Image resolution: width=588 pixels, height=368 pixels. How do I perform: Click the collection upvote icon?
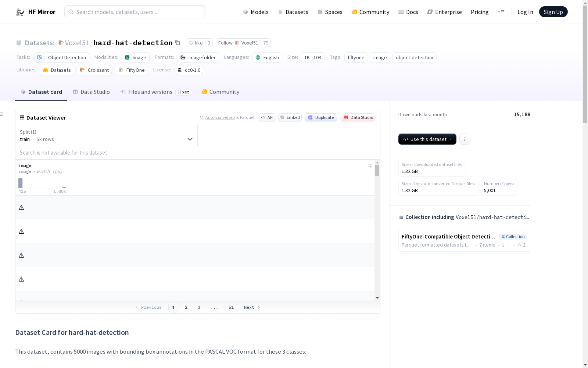coord(519,245)
